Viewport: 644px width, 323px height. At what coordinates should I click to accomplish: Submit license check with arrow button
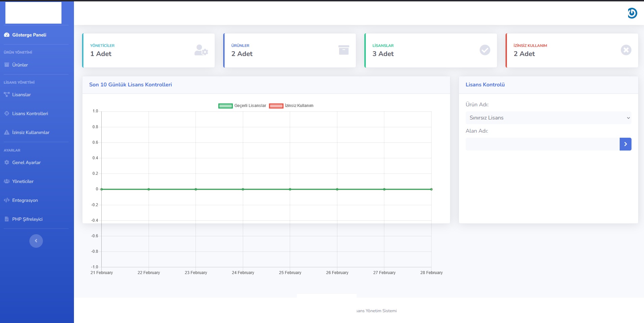pos(625,144)
